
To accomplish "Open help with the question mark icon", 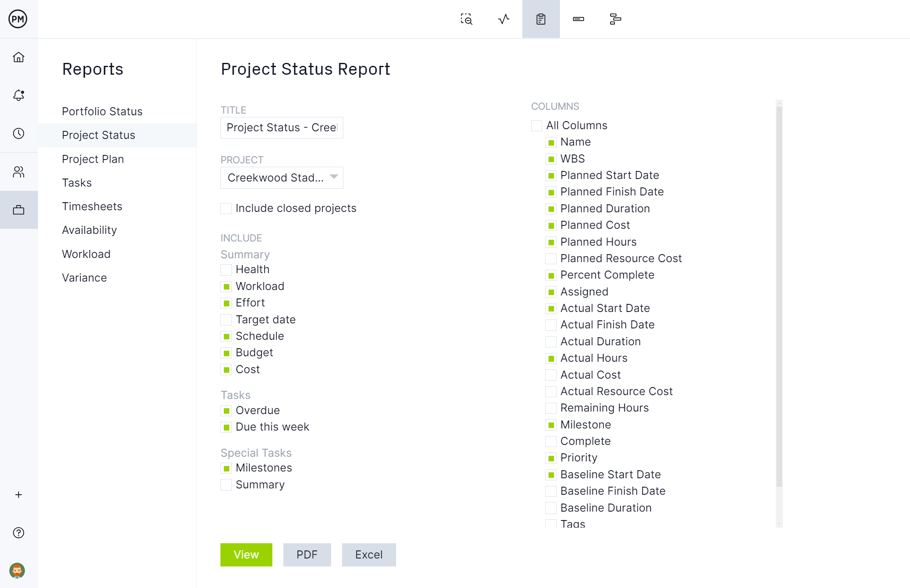I will tap(19, 533).
